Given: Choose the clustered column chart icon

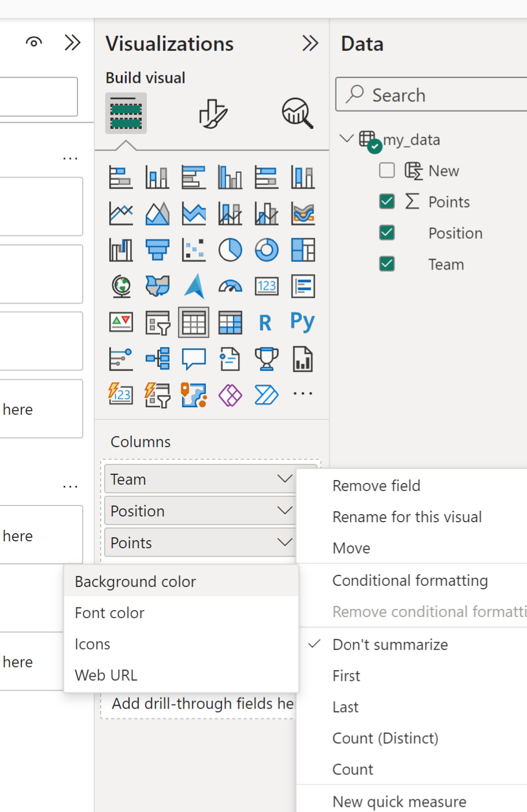Looking at the screenshot, I should 230,177.
